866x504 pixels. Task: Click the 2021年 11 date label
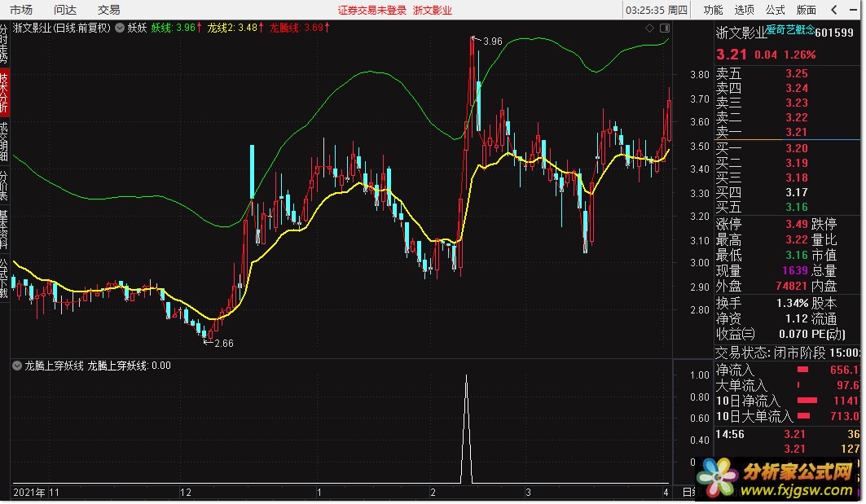36,493
